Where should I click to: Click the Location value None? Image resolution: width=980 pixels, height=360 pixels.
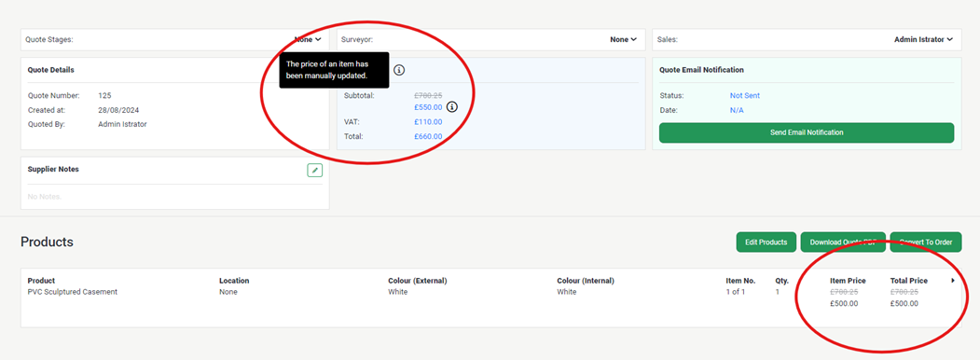click(228, 292)
